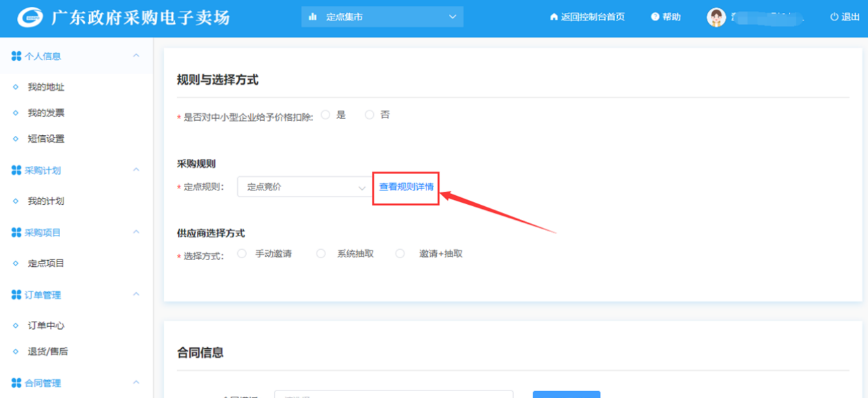Click the 个人信息 section icon

pyautogui.click(x=16, y=56)
